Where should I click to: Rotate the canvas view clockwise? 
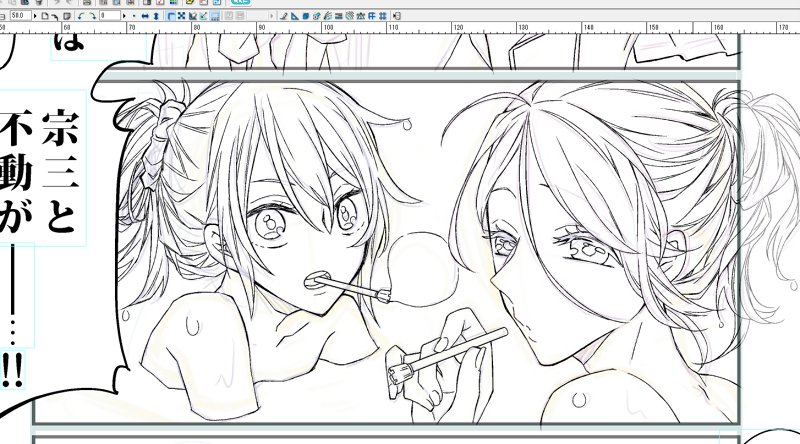(92, 16)
